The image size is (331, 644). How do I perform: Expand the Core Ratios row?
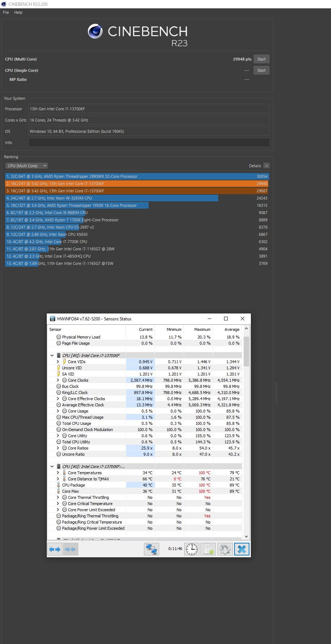click(58, 448)
